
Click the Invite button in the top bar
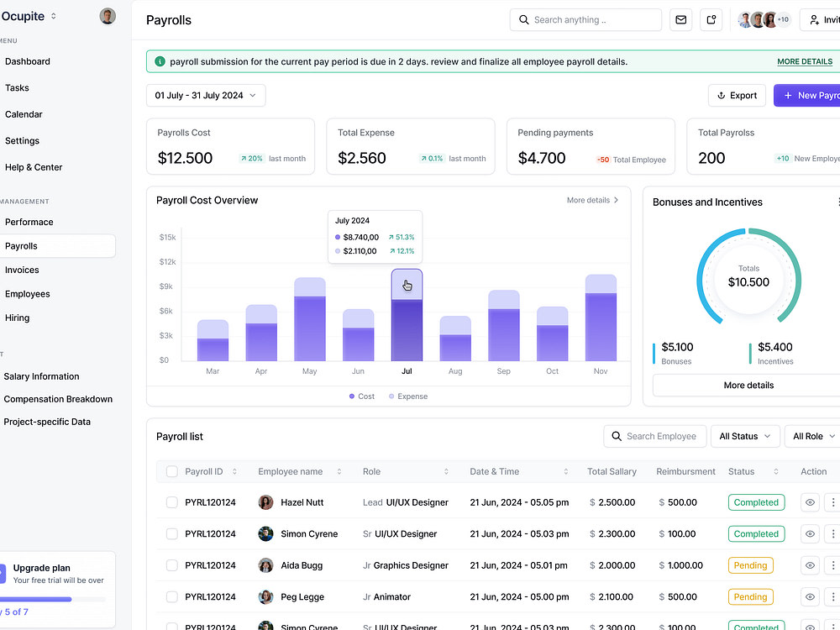click(x=820, y=20)
